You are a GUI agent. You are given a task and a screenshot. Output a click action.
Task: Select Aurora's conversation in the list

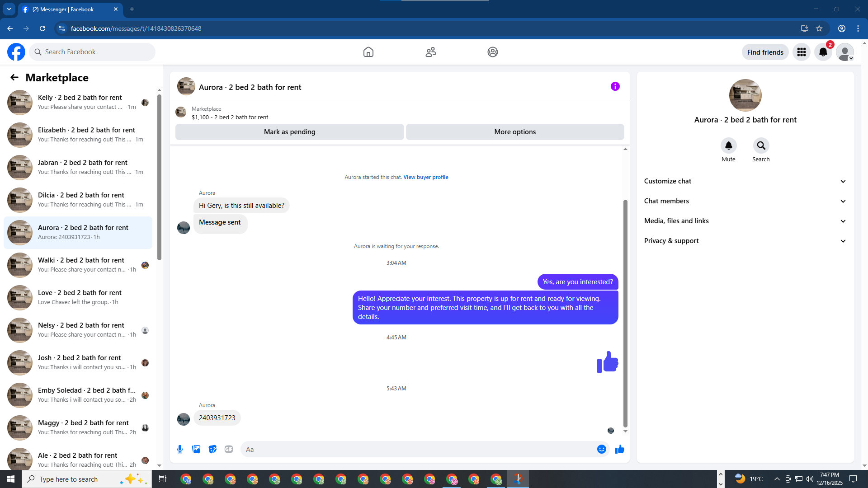point(78,232)
